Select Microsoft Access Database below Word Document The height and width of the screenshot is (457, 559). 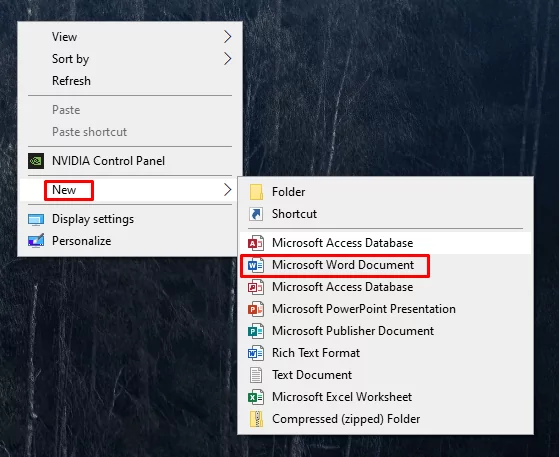pyautogui.click(x=385, y=287)
